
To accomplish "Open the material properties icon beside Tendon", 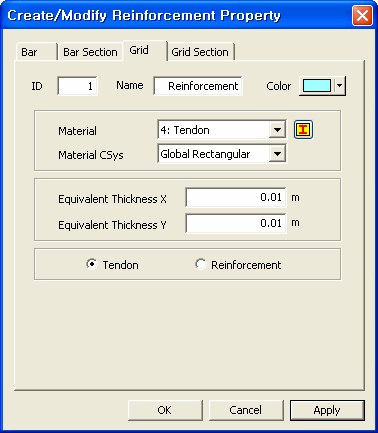I will pos(303,130).
